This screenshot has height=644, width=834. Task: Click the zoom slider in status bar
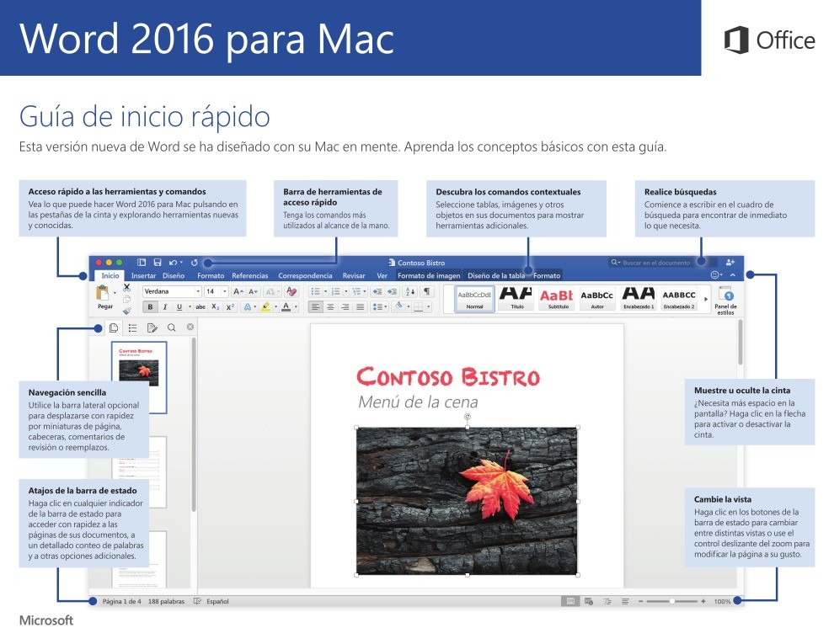(671, 602)
